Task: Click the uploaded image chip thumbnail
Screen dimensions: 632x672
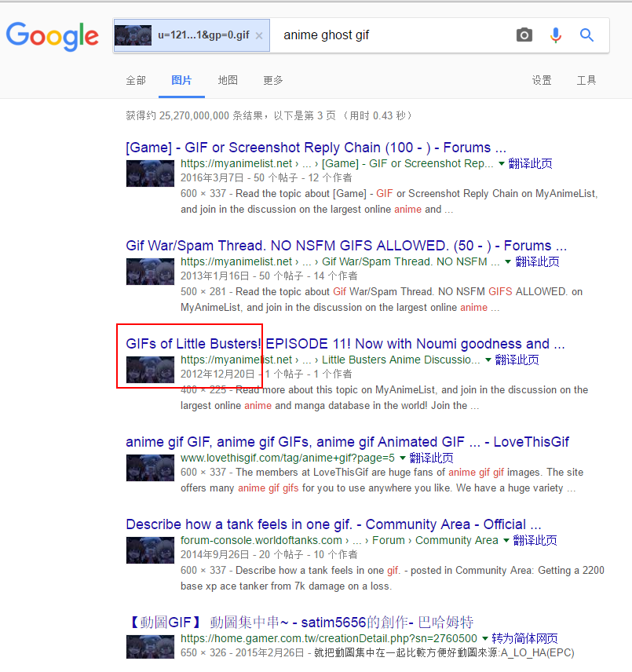Action: [x=133, y=35]
